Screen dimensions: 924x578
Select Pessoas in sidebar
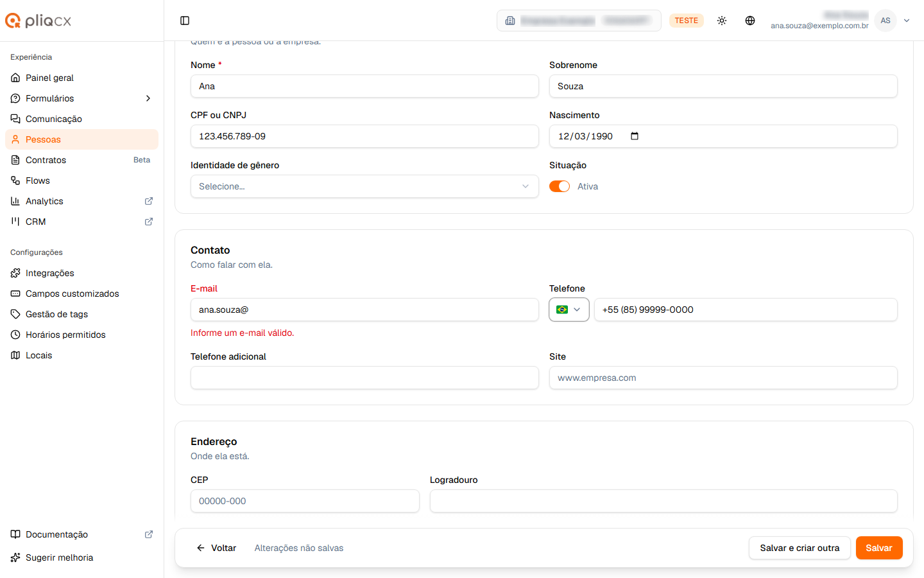81,139
